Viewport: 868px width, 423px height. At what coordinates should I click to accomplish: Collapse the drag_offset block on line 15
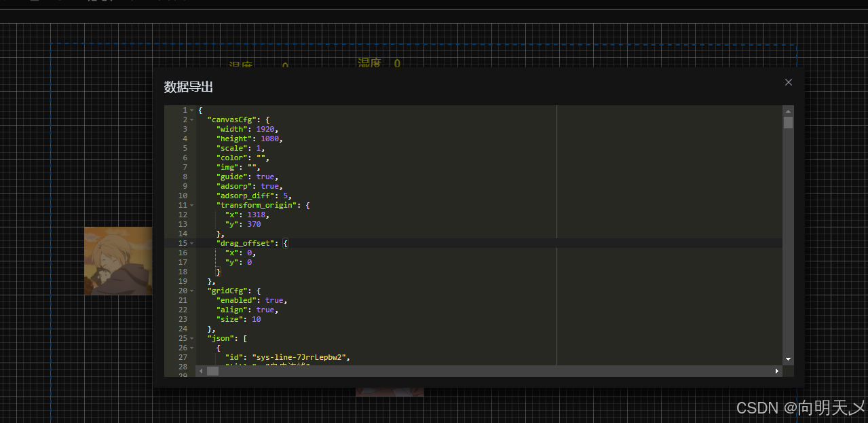192,243
